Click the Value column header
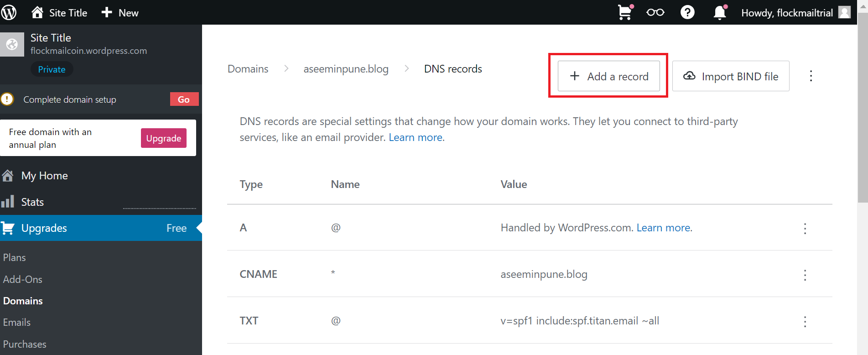868x355 pixels. tap(514, 184)
